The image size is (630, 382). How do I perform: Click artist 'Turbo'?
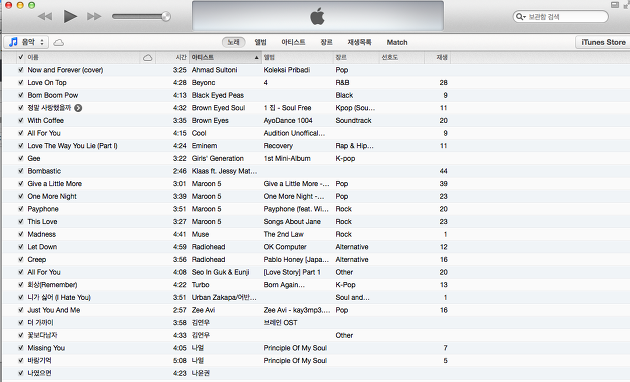[x=200, y=285]
